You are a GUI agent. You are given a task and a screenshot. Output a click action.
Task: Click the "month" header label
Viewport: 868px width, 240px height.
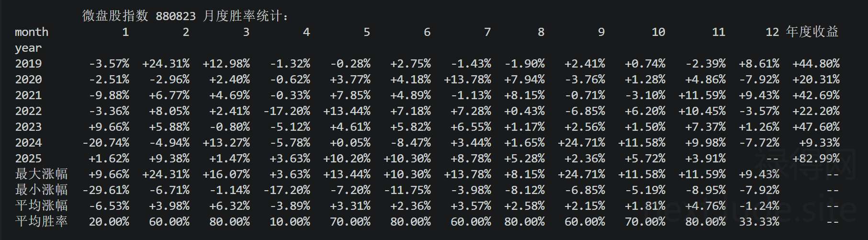pyautogui.click(x=32, y=32)
